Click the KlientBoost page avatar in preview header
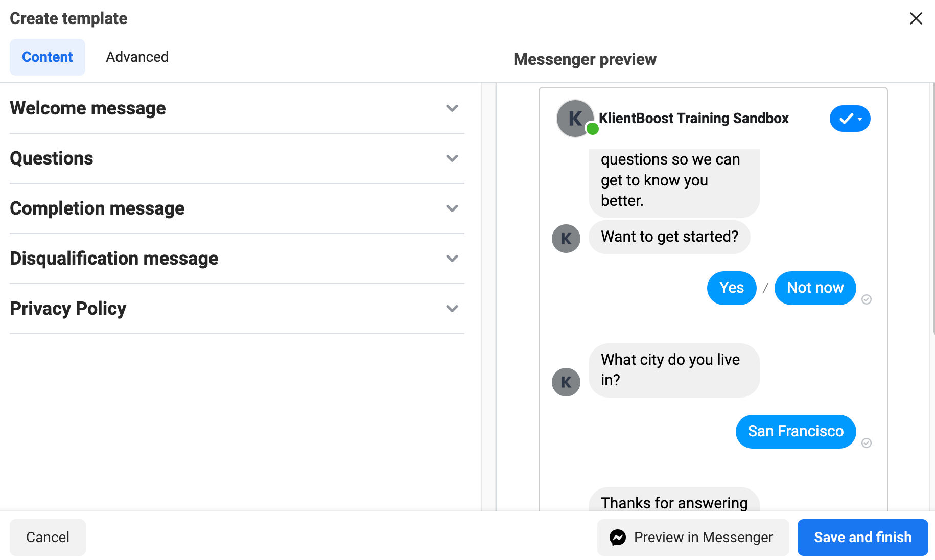Viewport: 935px width, 560px height. click(575, 119)
